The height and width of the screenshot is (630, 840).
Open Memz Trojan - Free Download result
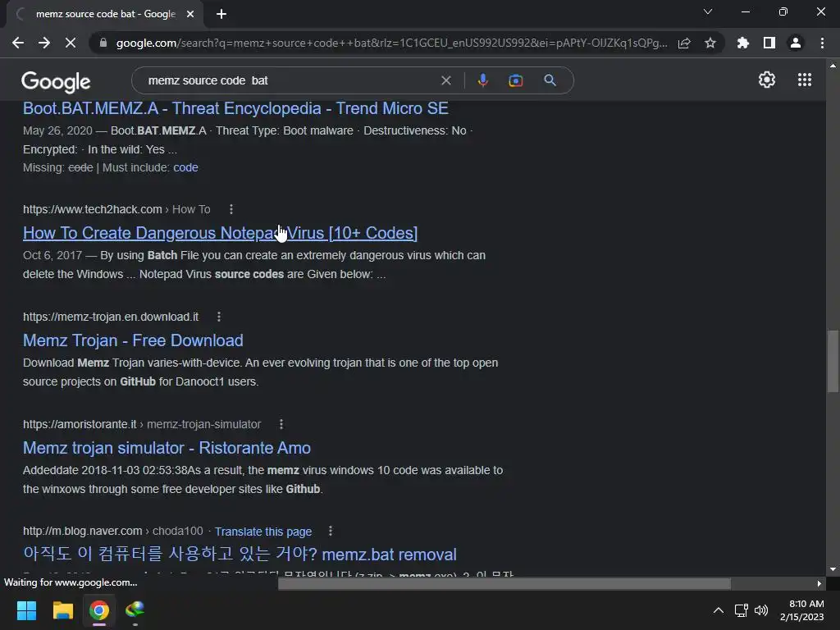[133, 340]
